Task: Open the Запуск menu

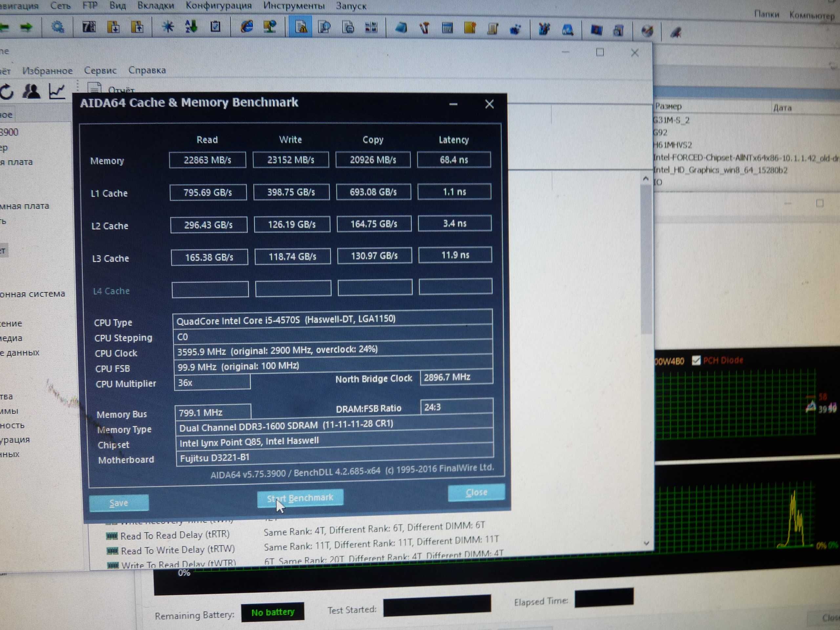Action: pyautogui.click(x=351, y=6)
